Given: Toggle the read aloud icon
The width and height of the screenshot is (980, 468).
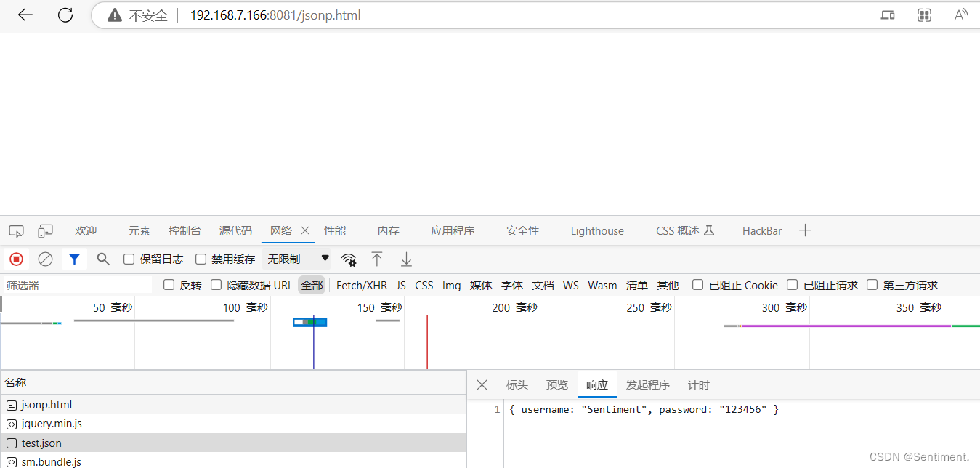Looking at the screenshot, I should [x=960, y=15].
